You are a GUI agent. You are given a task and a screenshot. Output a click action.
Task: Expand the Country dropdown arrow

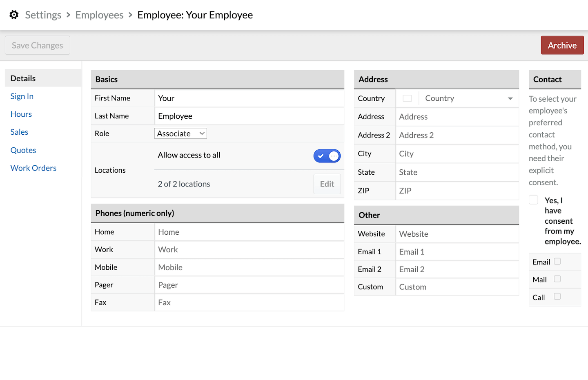pos(510,98)
